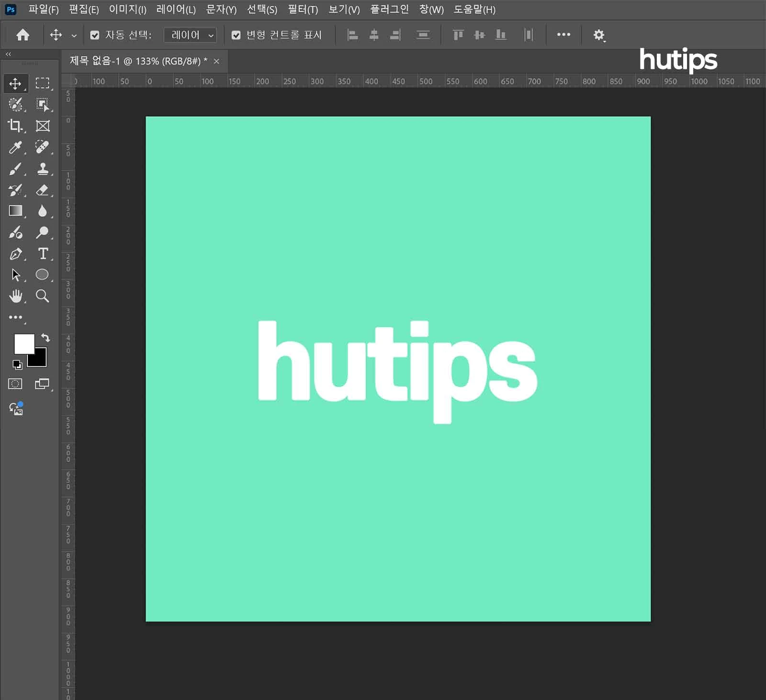This screenshot has width=766, height=700.
Task: Select the 제목 없음-1 document tab
Action: [x=138, y=61]
